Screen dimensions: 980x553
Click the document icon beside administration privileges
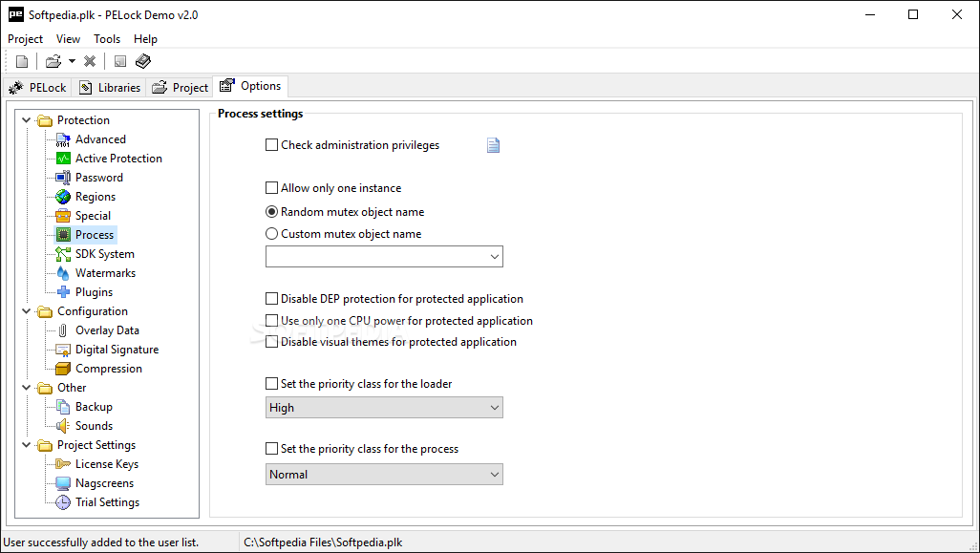click(493, 145)
